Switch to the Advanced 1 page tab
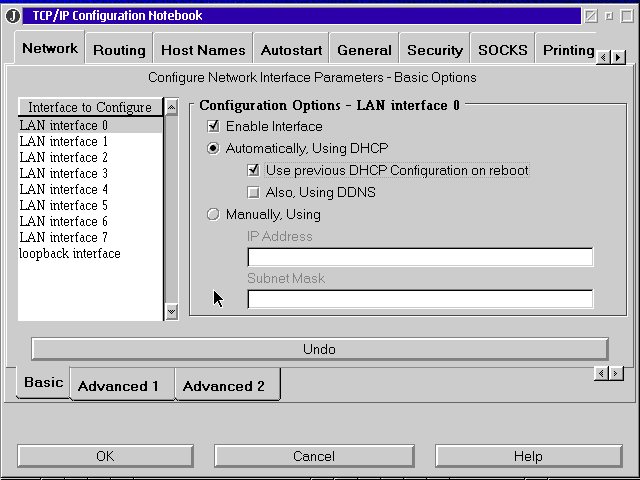Screen dimensions: 640x480 (122, 385)
